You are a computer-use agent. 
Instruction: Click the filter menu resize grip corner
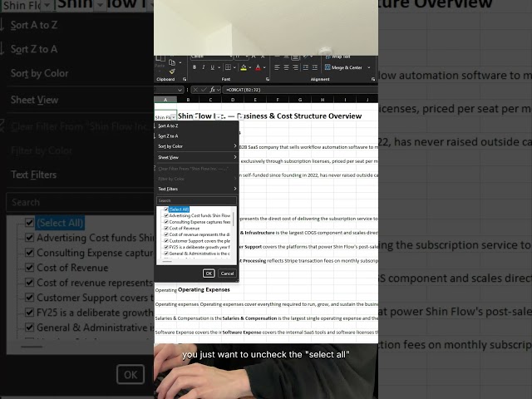237,280
